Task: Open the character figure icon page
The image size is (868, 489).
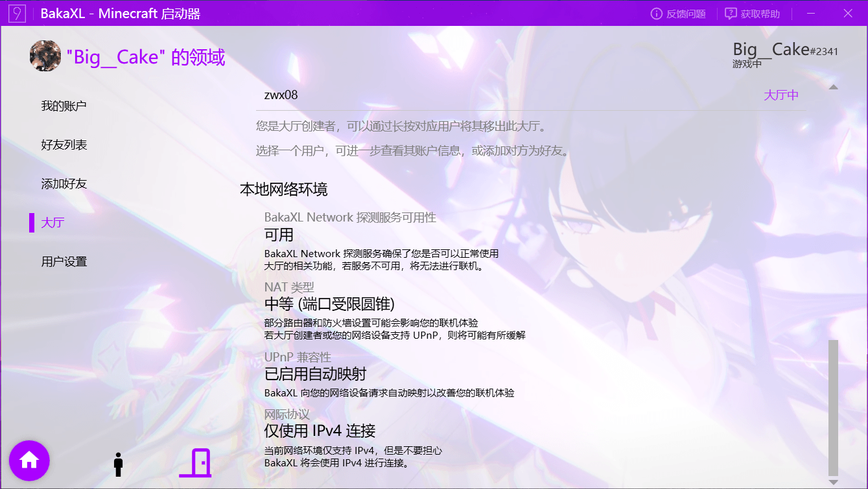Action: point(118,464)
